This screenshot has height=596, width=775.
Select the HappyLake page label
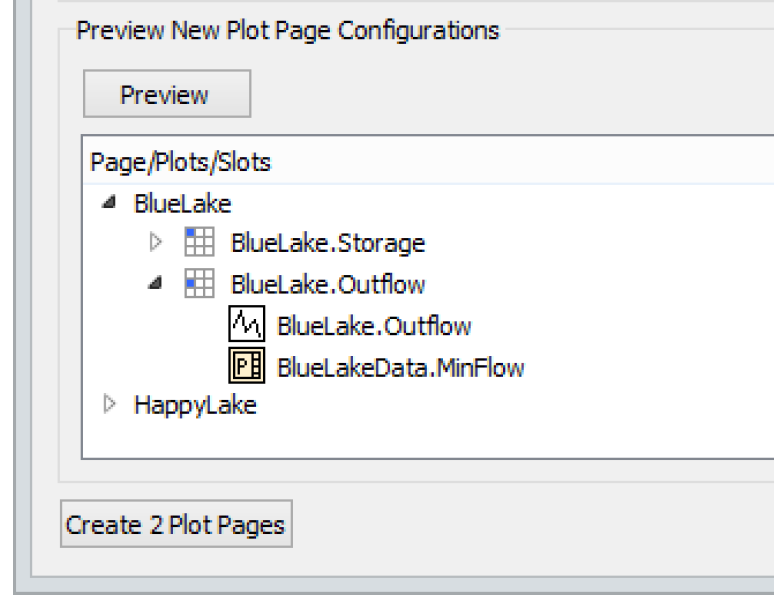pyautogui.click(x=196, y=407)
